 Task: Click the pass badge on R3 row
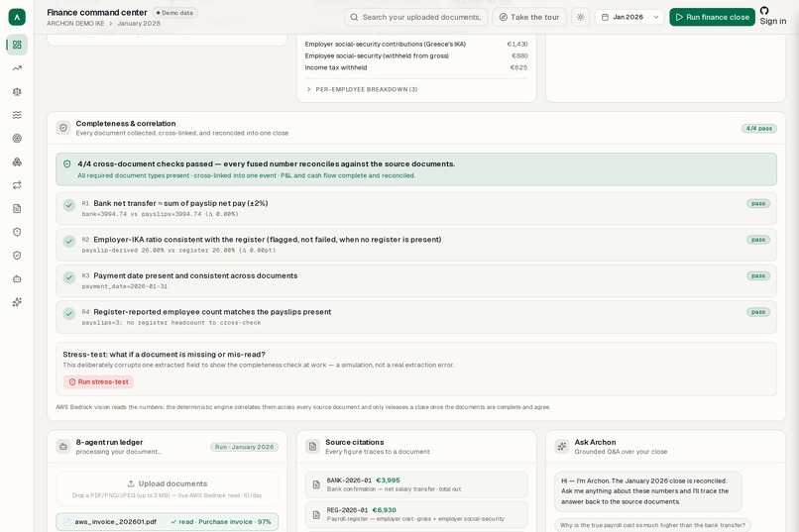pos(758,276)
